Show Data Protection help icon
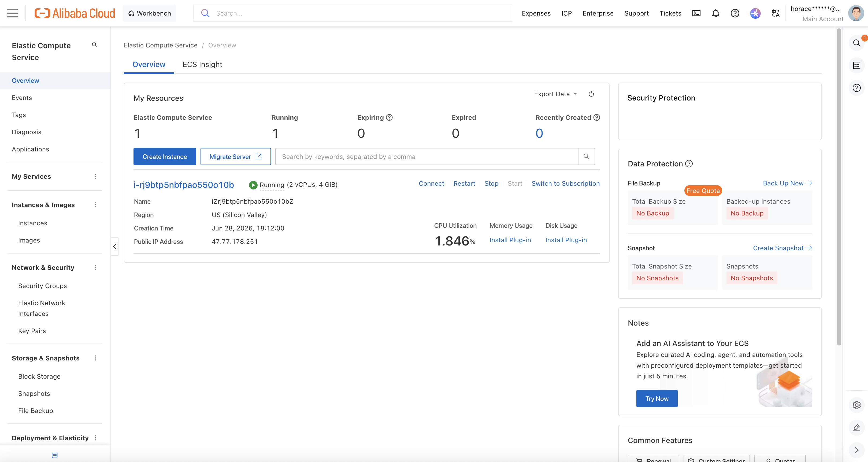Viewport: 868px width, 462px height. pyautogui.click(x=689, y=164)
